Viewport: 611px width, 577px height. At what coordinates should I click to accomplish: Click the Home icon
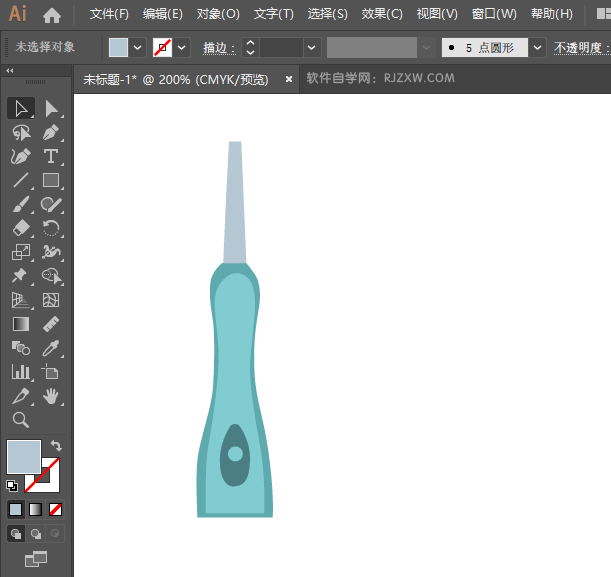[x=52, y=15]
